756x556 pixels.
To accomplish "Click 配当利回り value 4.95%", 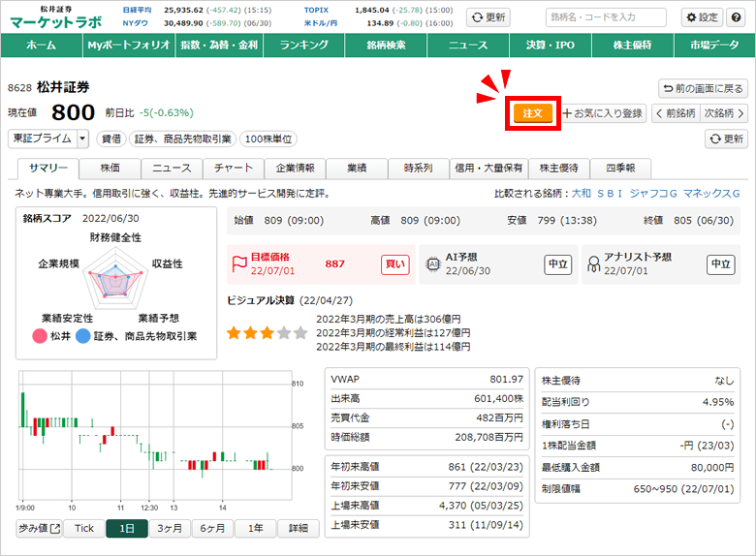I will point(718,402).
